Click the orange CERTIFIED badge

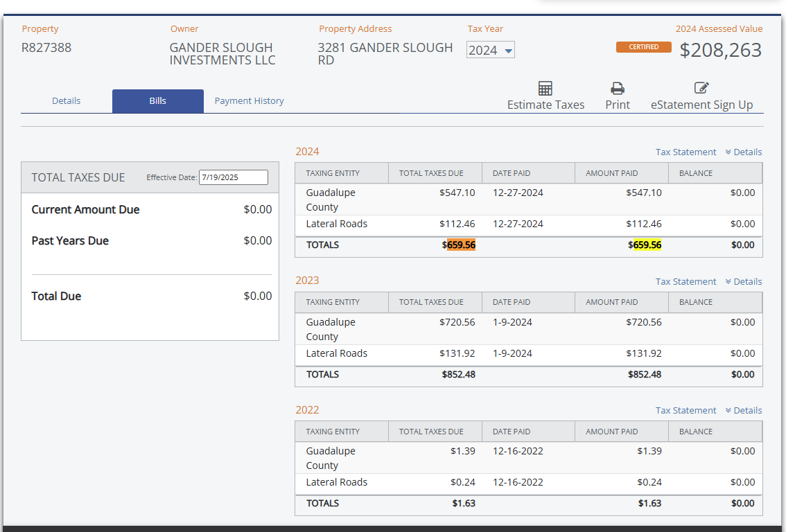[643, 47]
